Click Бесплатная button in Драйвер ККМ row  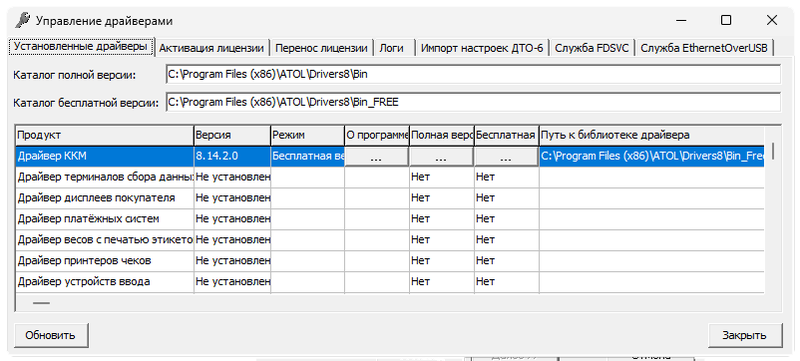[506, 157]
